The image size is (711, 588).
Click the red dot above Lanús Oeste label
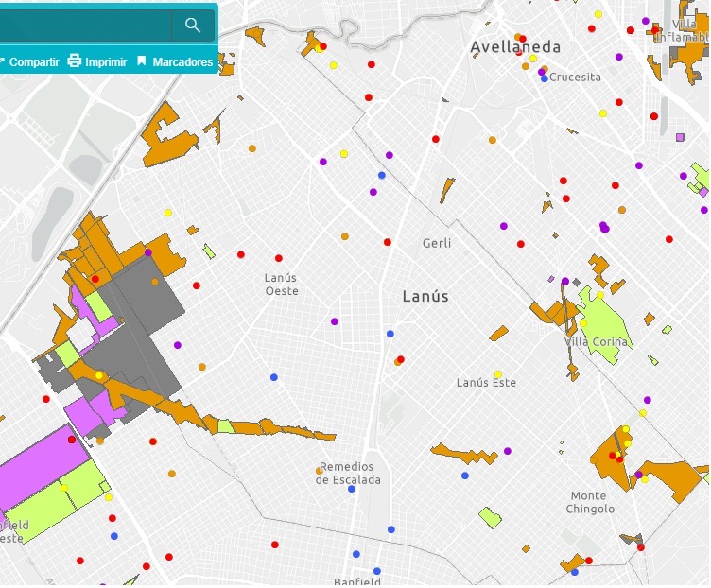pos(278,258)
